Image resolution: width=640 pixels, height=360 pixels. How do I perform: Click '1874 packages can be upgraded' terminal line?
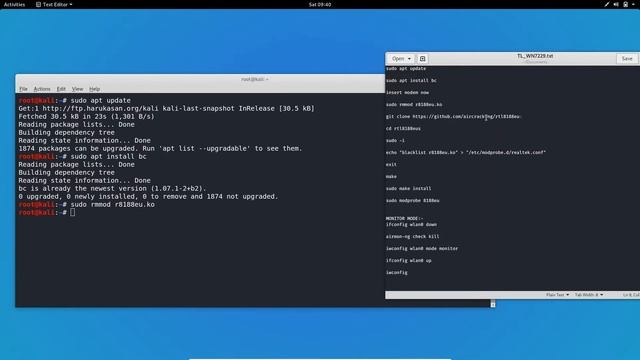[160, 149]
